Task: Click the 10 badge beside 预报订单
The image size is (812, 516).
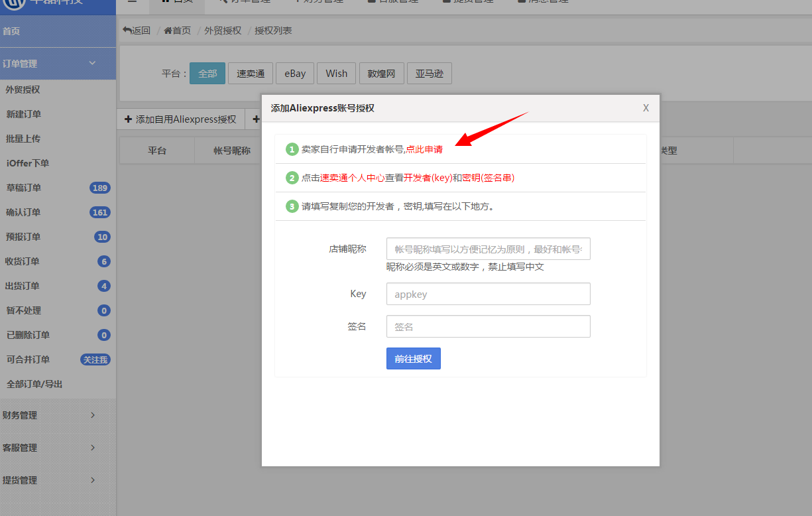Action: pyautogui.click(x=102, y=237)
